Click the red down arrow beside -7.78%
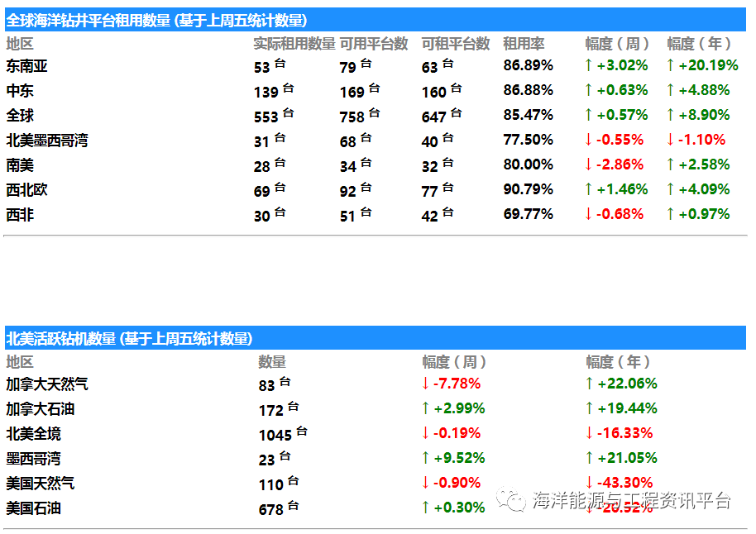Screen dimensions: 756x534 click(x=425, y=384)
